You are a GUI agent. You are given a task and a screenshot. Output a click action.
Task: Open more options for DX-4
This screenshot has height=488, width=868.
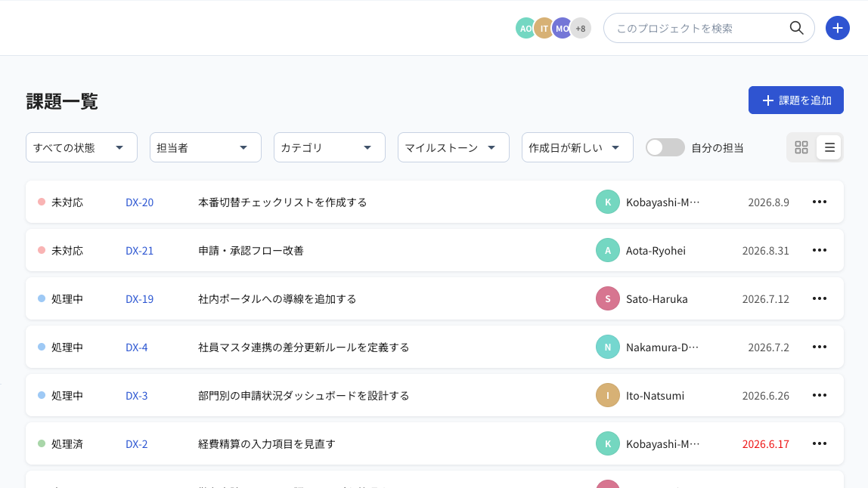(x=820, y=347)
